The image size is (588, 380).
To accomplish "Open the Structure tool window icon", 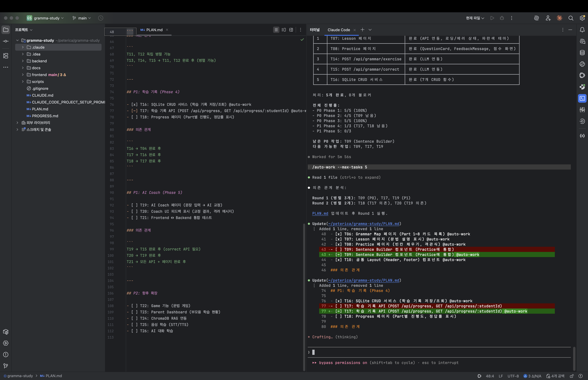I will click(6, 55).
